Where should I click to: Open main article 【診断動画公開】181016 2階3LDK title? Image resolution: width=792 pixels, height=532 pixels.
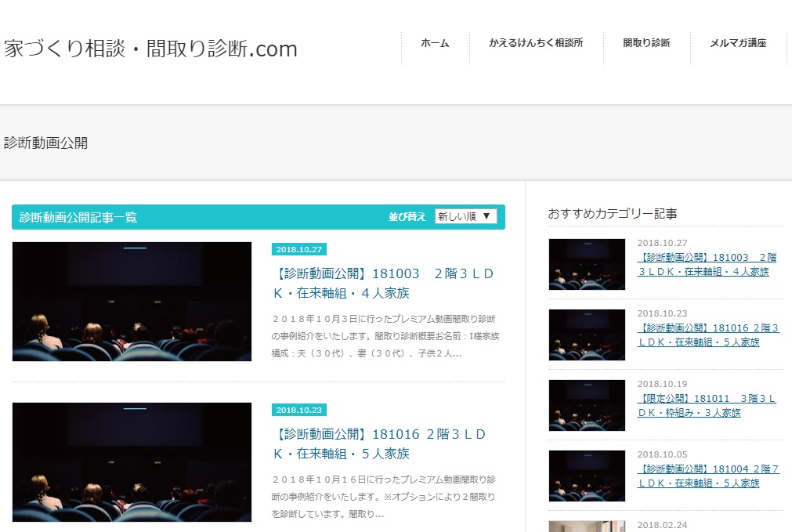tap(379, 443)
